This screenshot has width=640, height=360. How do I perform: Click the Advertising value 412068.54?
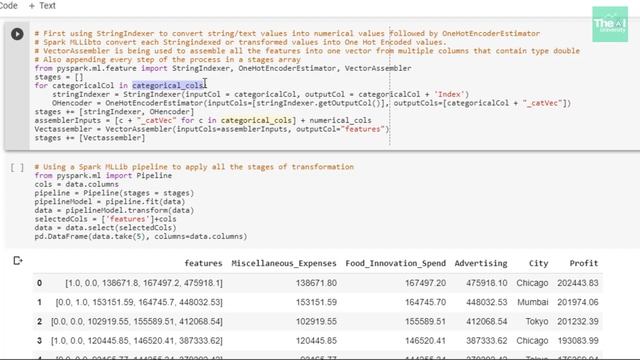(x=487, y=321)
